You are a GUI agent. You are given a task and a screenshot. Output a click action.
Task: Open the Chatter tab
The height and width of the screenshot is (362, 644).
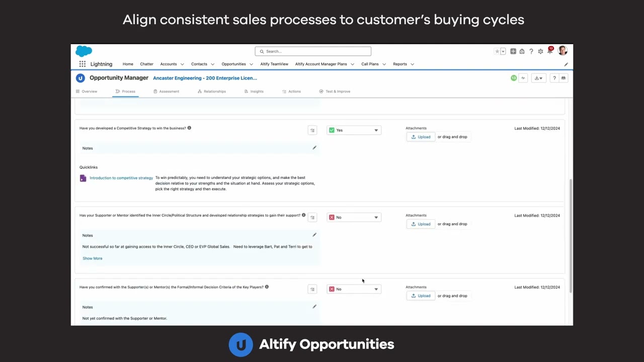point(146,64)
